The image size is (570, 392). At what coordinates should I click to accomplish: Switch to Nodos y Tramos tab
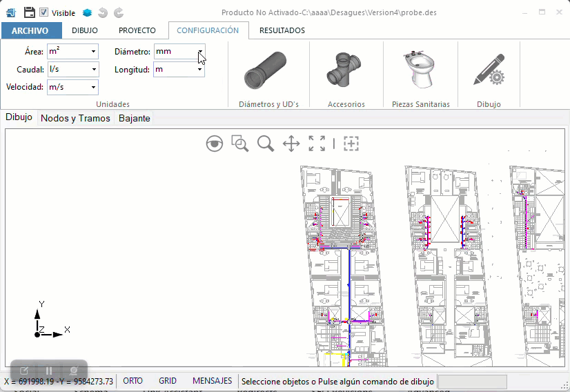point(75,118)
